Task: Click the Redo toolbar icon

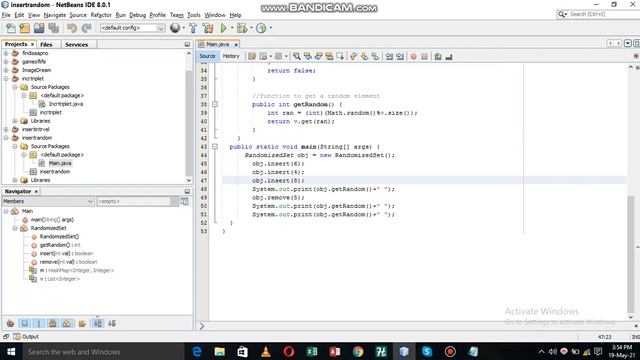Action: pos(86,28)
